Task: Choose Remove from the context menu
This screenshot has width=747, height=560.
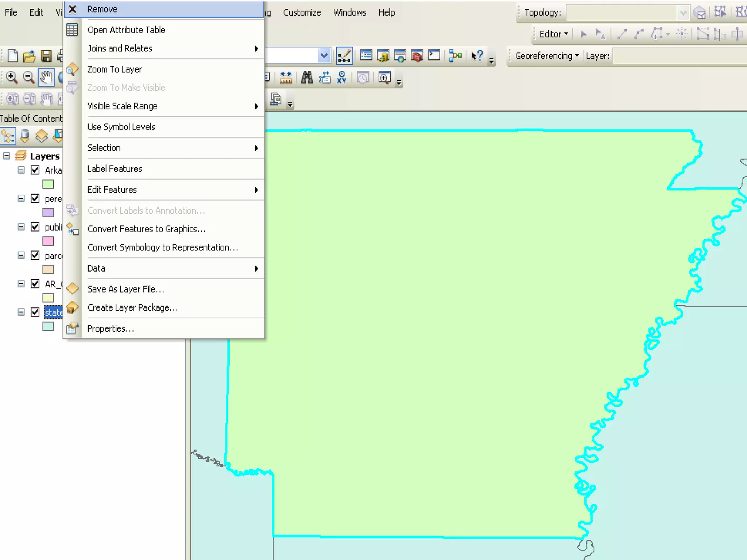Action: pos(102,9)
